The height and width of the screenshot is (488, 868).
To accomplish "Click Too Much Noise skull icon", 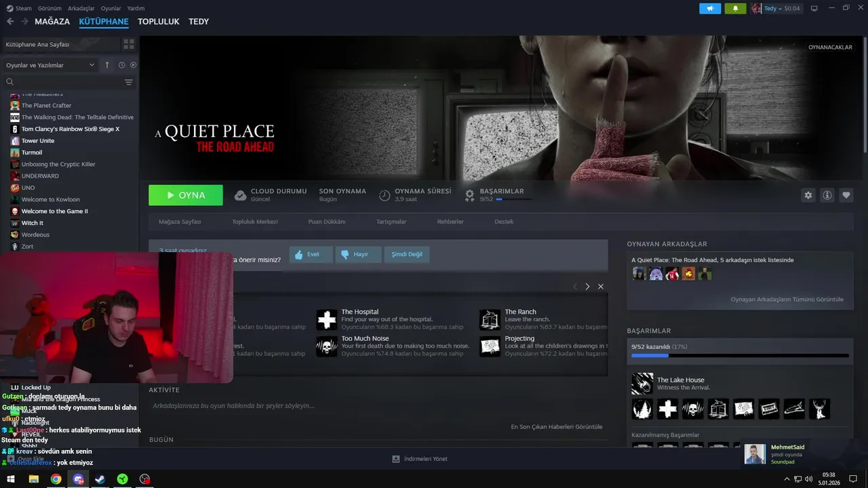I will click(327, 346).
